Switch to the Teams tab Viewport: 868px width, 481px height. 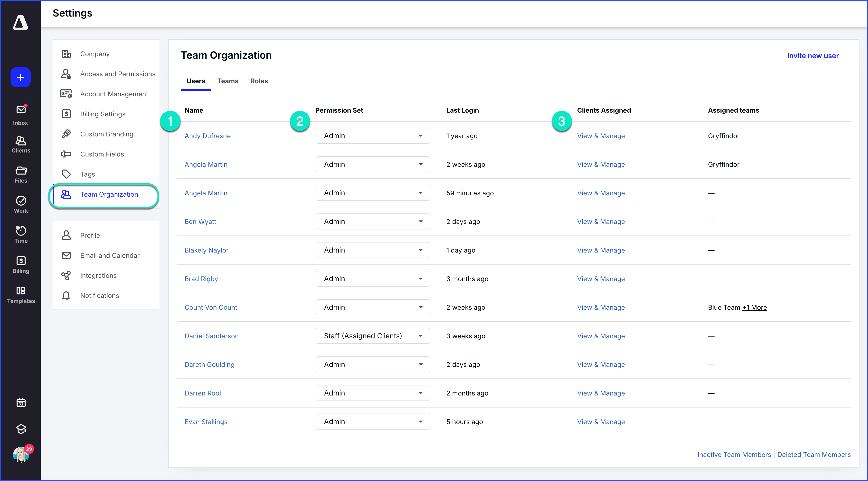click(x=228, y=81)
